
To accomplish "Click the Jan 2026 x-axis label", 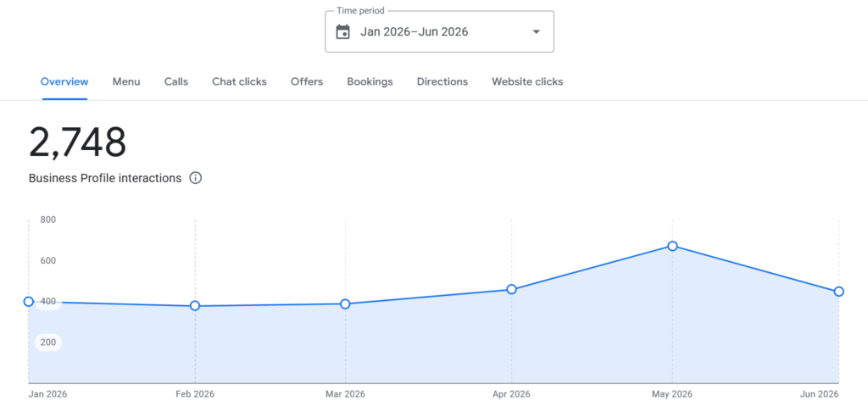I will pyautogui.click(x=48, y=394).
